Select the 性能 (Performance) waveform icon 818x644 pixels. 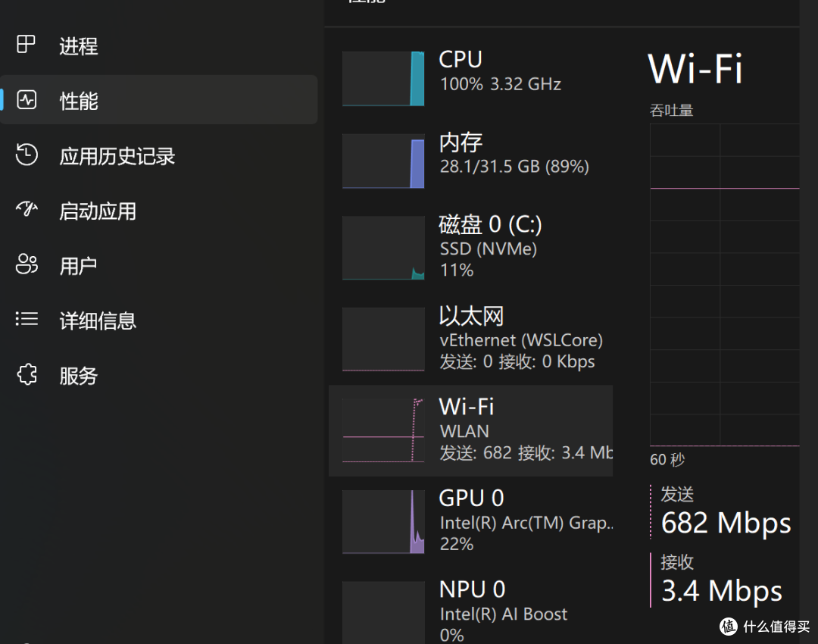(x=27, y=100)
